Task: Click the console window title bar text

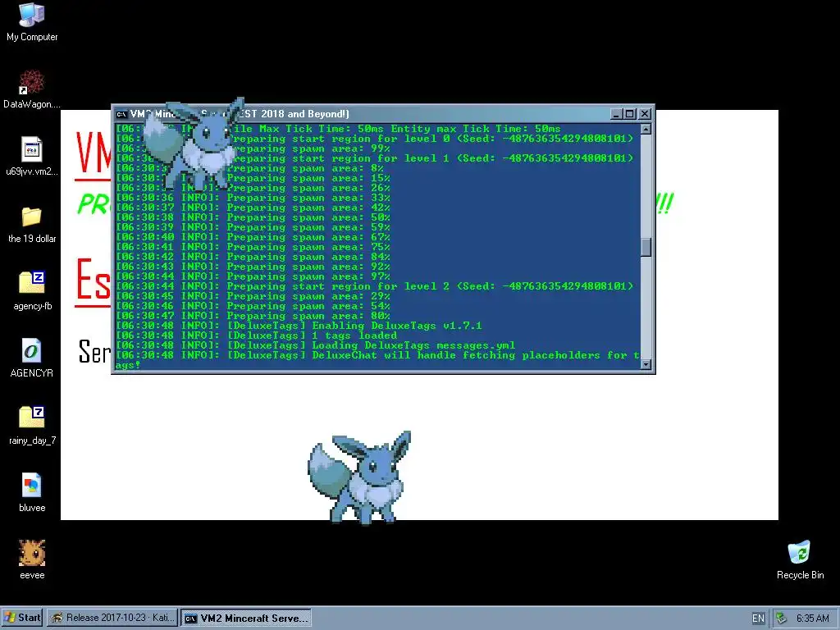Action: click(x=240, y=114)
